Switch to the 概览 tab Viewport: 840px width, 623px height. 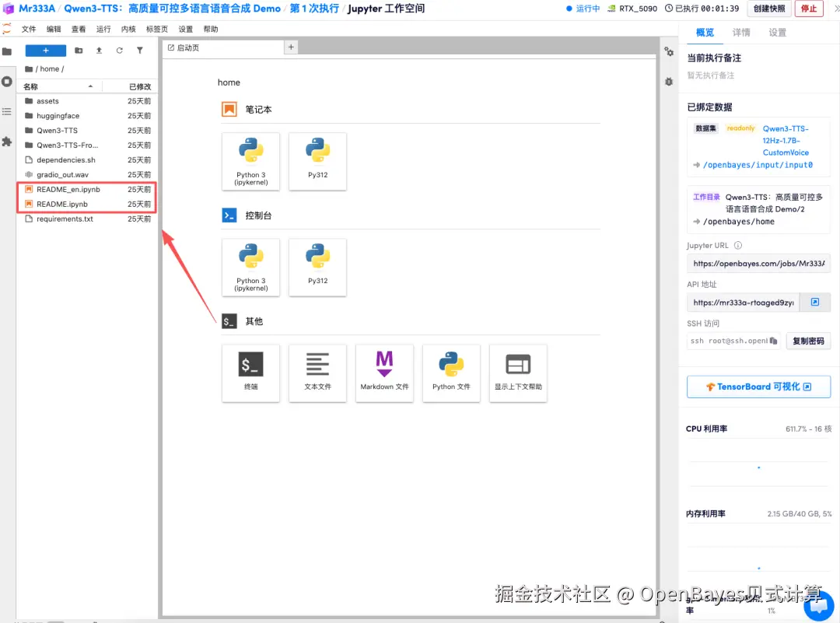(705, 33)
